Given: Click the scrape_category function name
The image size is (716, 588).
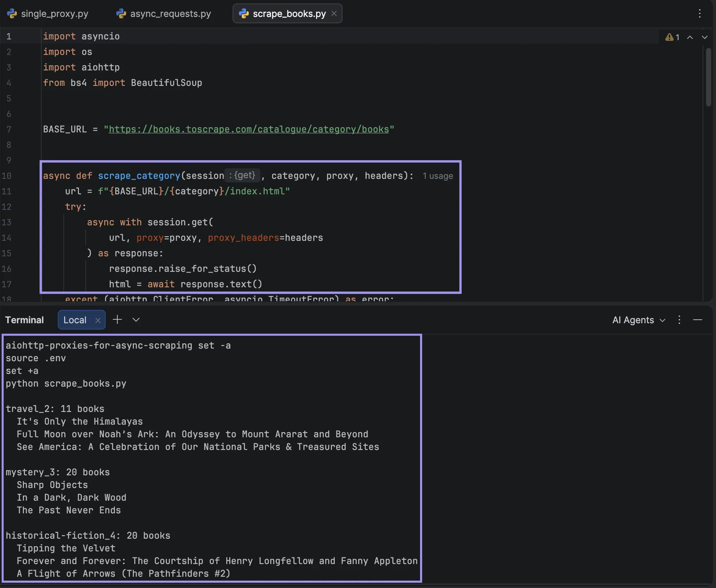Looking at the screenshot, I should tap(139, 176).
